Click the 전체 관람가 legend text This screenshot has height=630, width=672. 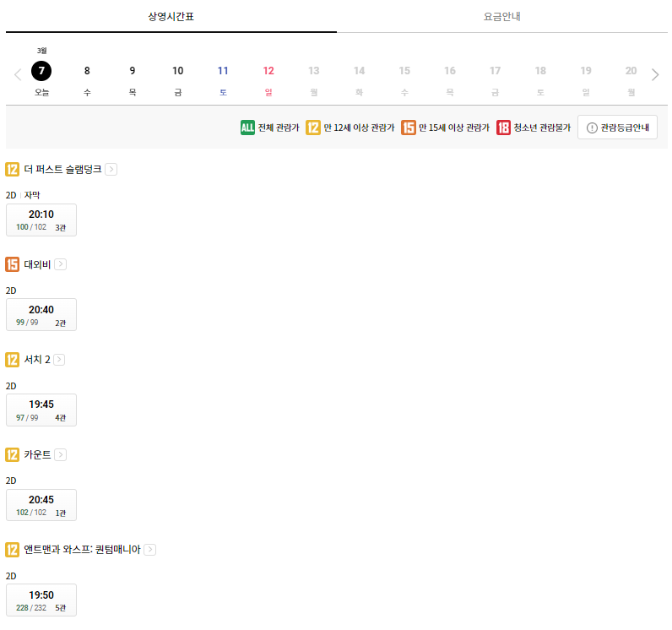click(x=279, y=128)
